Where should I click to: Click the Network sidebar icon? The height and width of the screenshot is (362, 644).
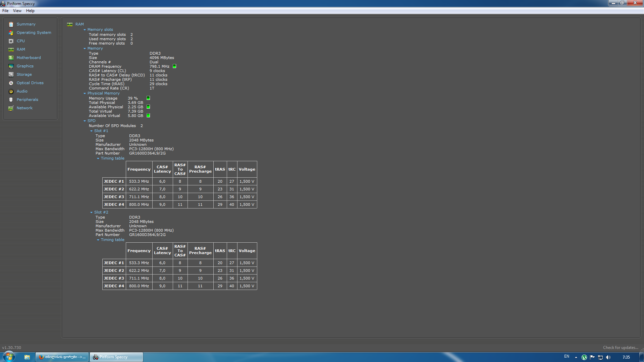(11, 108)
